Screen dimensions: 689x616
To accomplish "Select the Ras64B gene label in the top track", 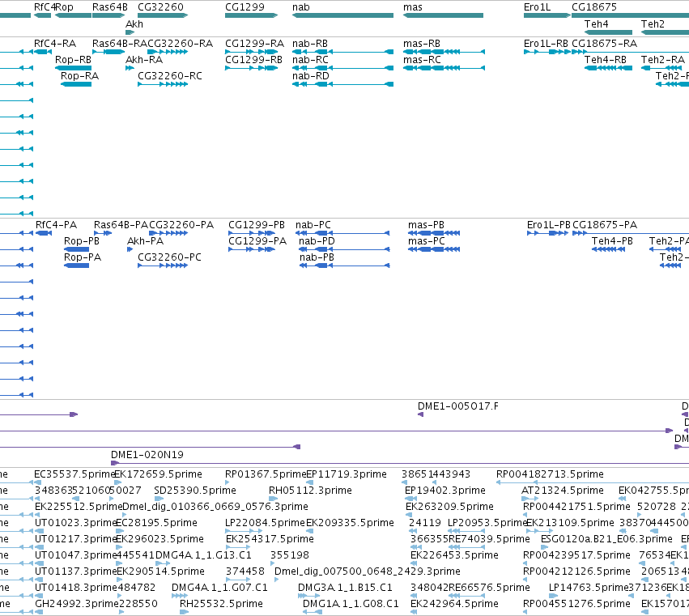I will click(x=110, y=7).
